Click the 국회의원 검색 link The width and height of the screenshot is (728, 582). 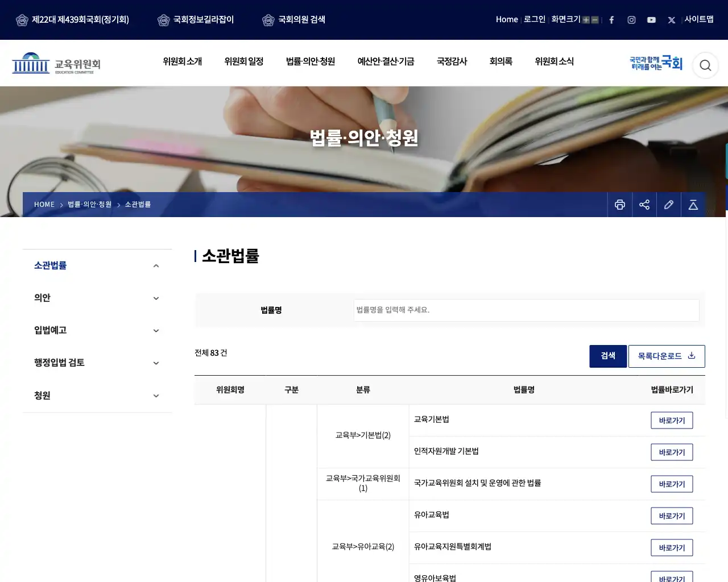tap(294, 20)
